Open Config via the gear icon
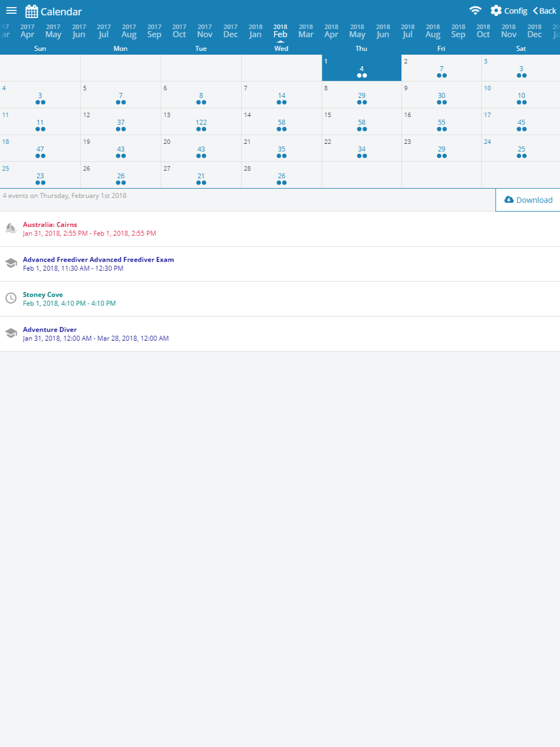 509,11
